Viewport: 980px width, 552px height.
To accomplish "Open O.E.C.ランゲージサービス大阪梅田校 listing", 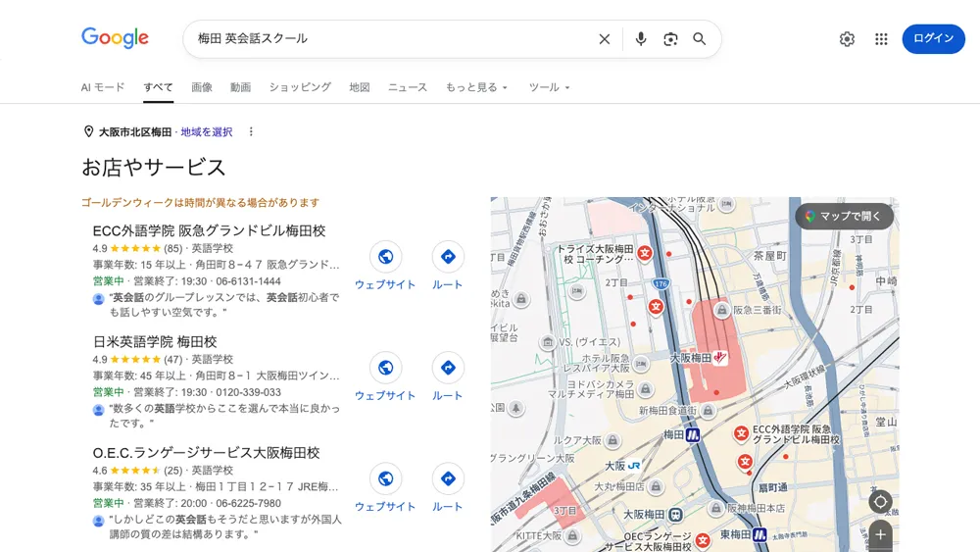I will click(x=206, y=453).
